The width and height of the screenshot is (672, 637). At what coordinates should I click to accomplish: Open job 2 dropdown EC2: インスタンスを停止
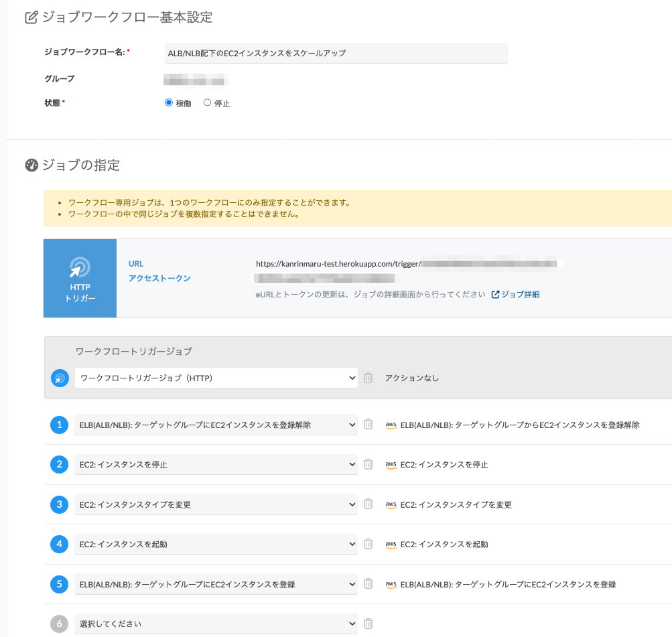click(216, 464)
